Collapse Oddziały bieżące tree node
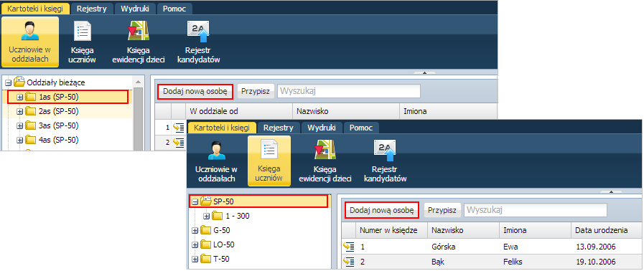 pyautogui.click(x=8, y=82)
